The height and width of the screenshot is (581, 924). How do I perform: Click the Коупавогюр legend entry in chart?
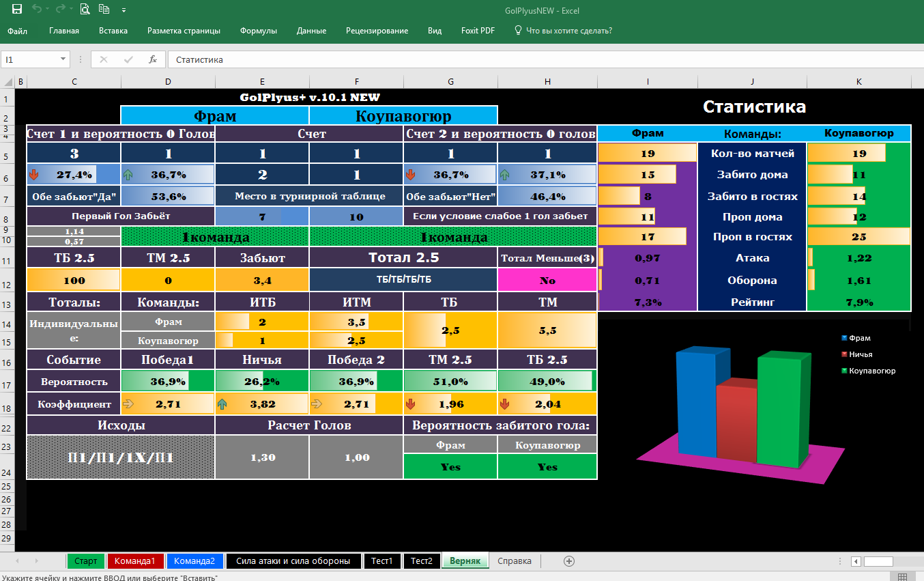point(868,371)
